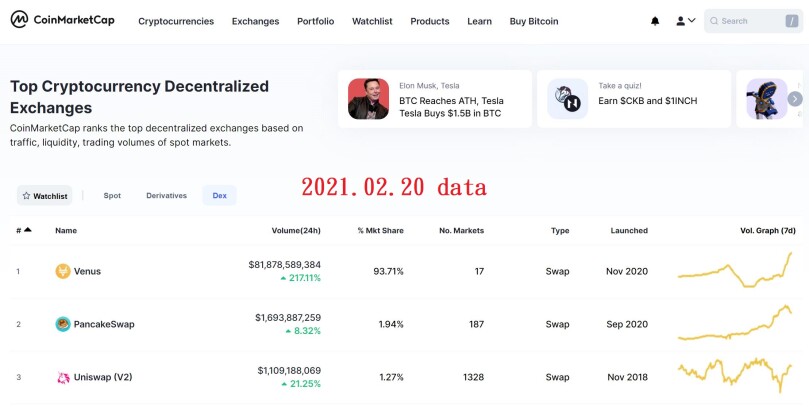
Task: Sort by No. Markets column
Action: click(x=461, y=231)
